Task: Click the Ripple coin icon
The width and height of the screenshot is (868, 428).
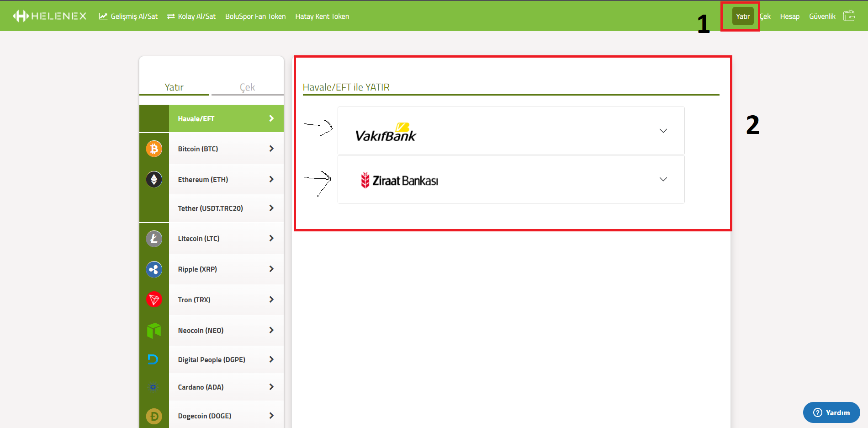Action: point(154,269)
